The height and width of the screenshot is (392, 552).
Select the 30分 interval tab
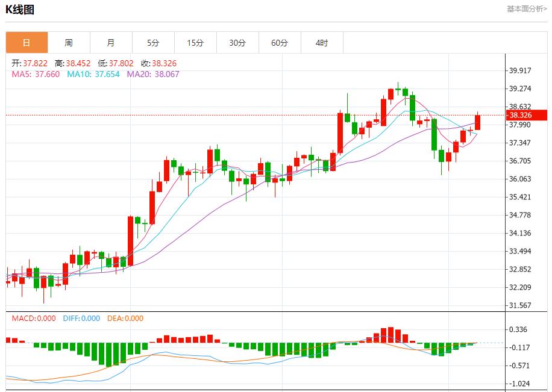pyautogui.click(x=237, y=42)
